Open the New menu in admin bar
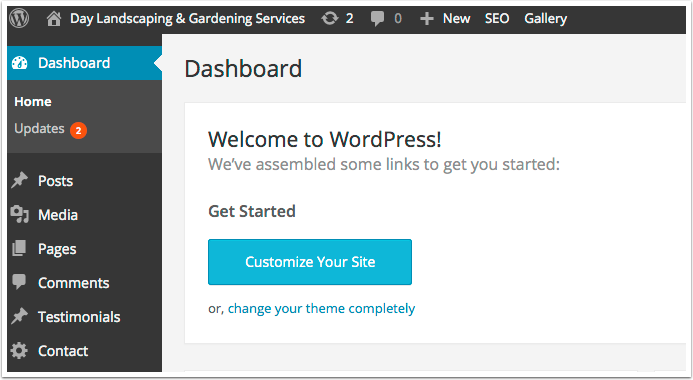The width and height of the screenshot is (693, 380). click(x=457, y=19)
